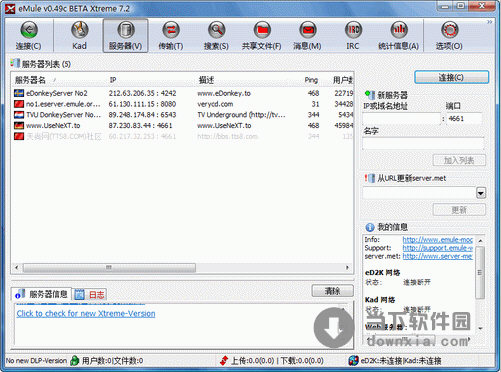Click the flag icon of the greyed-out server row
The height and width of the screenshot is (372, 501).
coord(19,136)
